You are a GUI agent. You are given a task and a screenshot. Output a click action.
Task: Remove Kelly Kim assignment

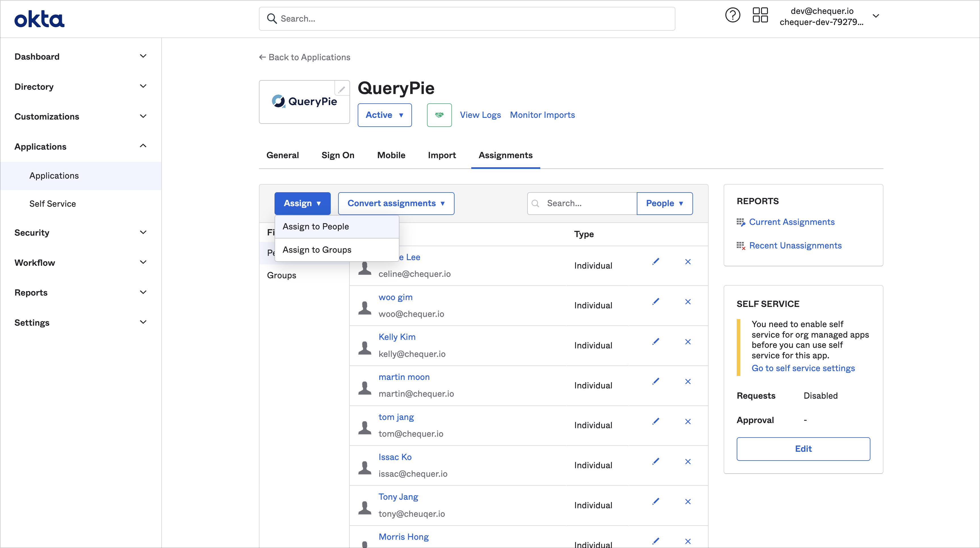point(688,342)
